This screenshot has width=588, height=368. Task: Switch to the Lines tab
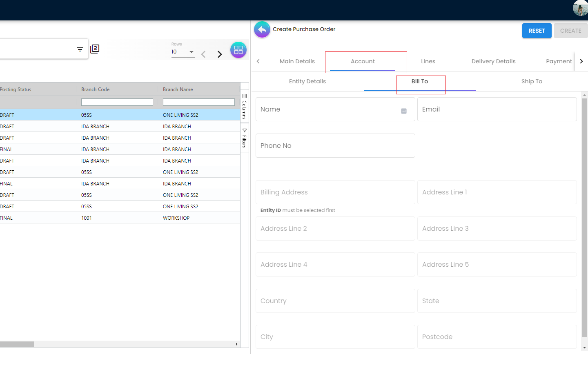(428, 61)
